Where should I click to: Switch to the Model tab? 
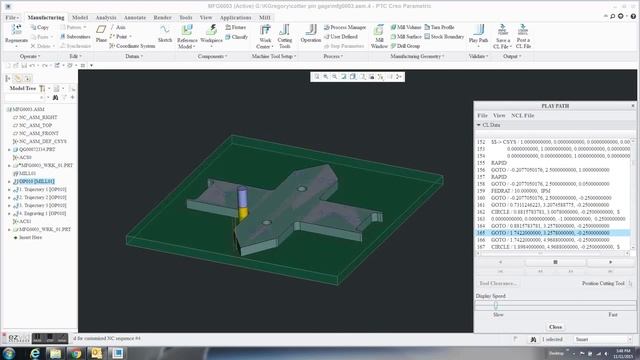pos(80,18)
